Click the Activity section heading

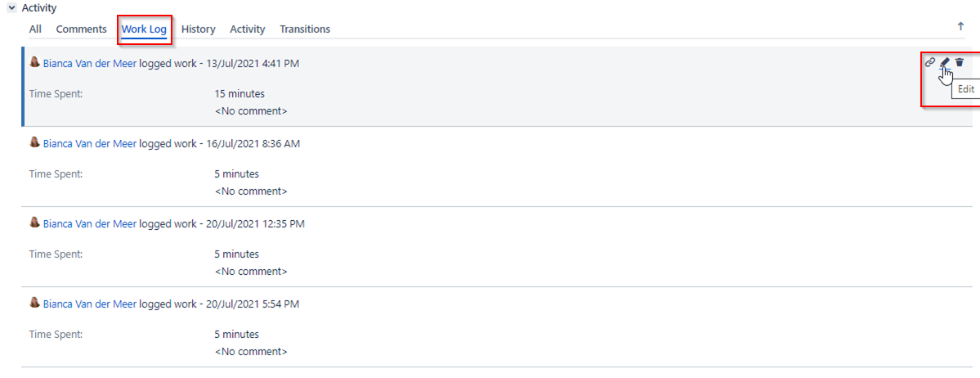click(38, 8)
